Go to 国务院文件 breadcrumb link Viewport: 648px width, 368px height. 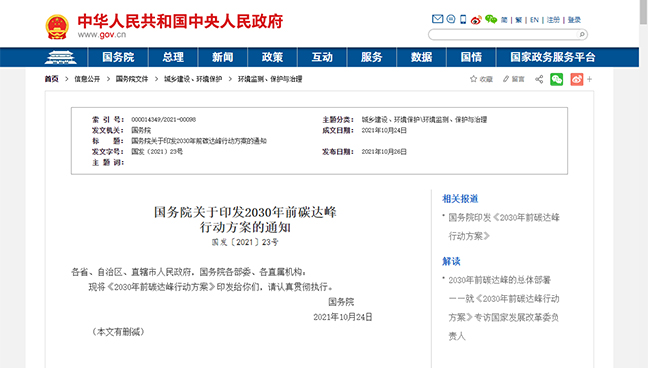(x=131, y=79)
